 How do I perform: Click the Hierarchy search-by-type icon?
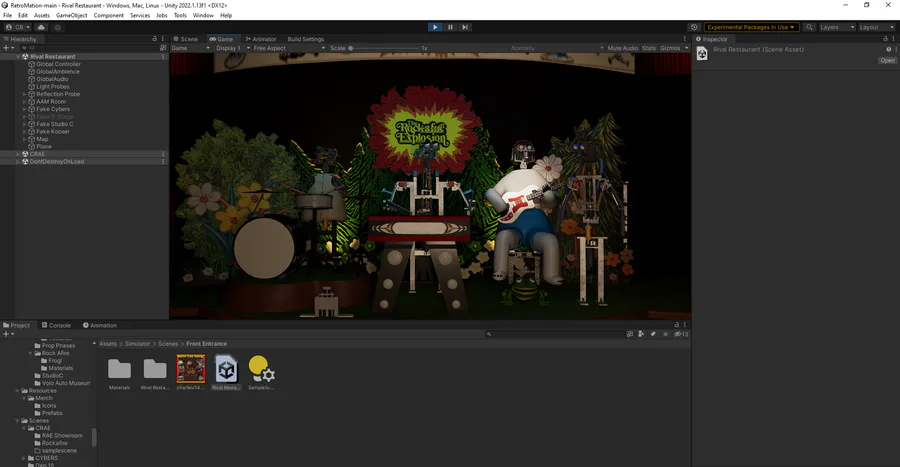point(163,48)
